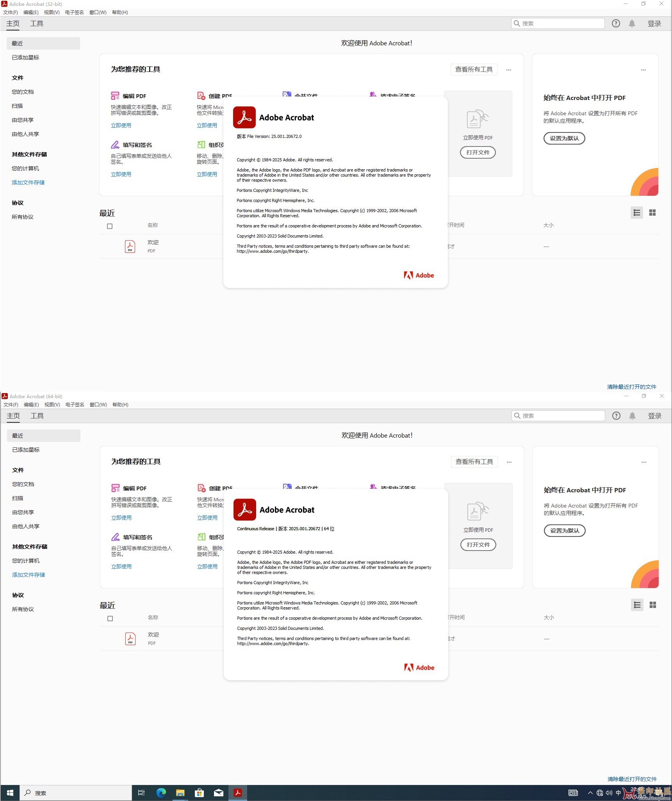Click Organize Pages icon in 64-bit window
This screenshot has width=672, height=801.
coord(201,537)
